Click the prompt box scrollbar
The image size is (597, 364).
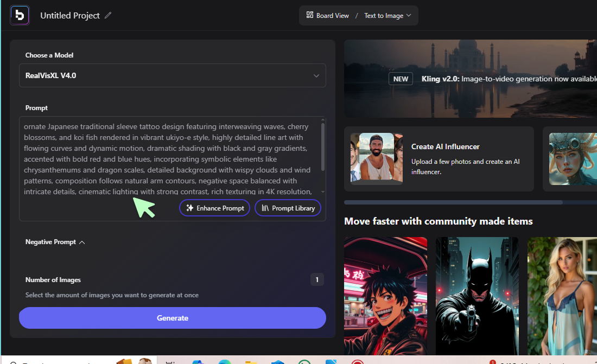[323, 146]
